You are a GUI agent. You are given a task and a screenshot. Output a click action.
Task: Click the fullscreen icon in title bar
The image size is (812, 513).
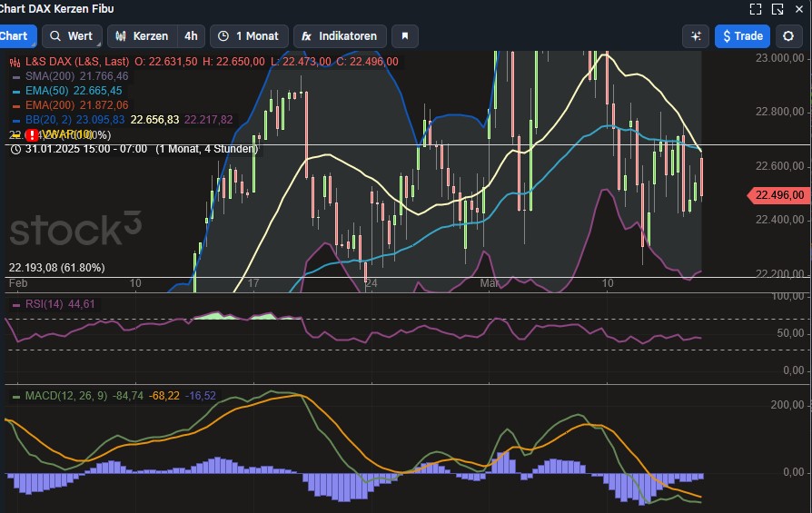[x=755, y=9]
